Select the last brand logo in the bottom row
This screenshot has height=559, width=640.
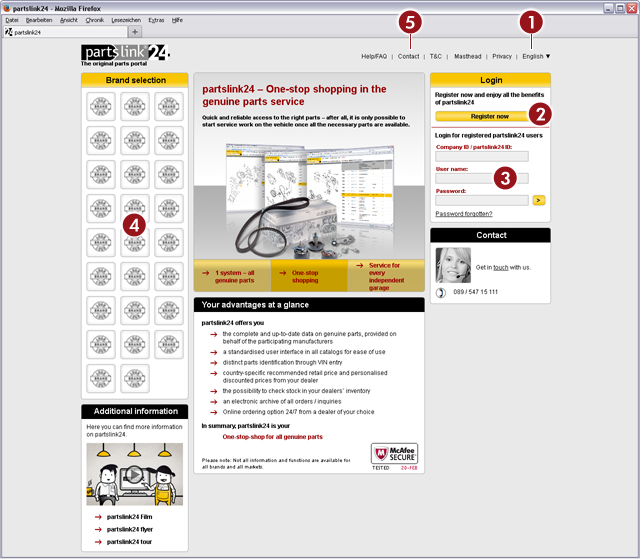coord(135,378)
